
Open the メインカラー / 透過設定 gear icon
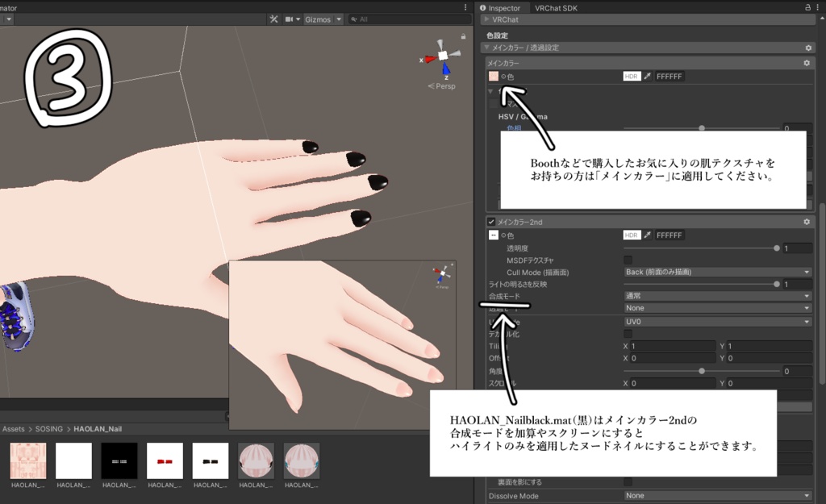(x=807, y=48)
